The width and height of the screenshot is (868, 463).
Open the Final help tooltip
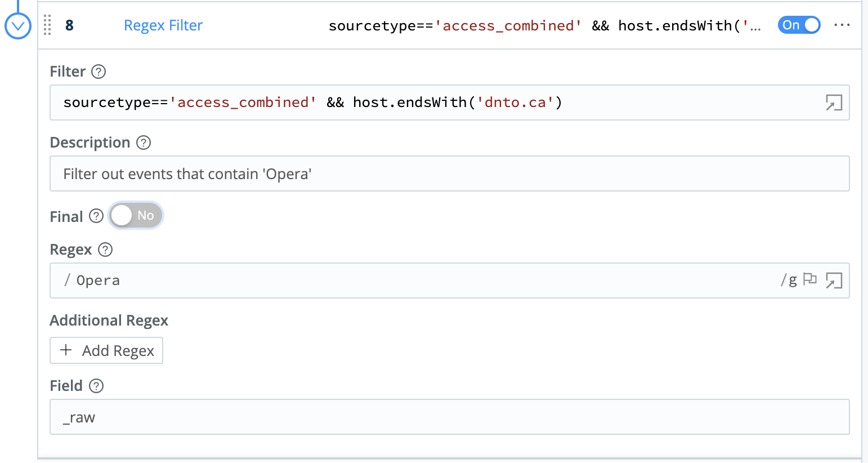[96, 216]
